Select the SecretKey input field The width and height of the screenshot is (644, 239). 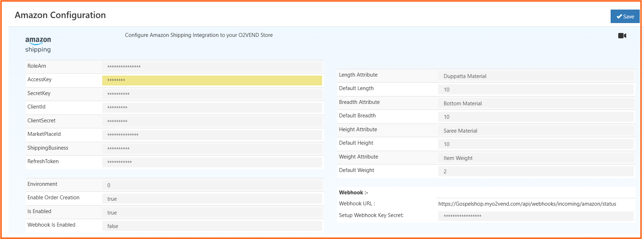click(x=212, y=94)
